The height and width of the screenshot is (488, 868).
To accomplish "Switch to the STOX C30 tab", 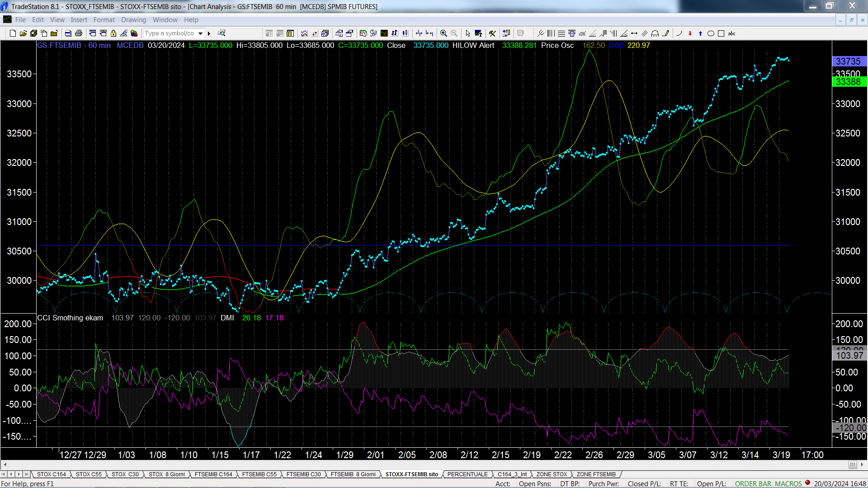I will point(125,474).
